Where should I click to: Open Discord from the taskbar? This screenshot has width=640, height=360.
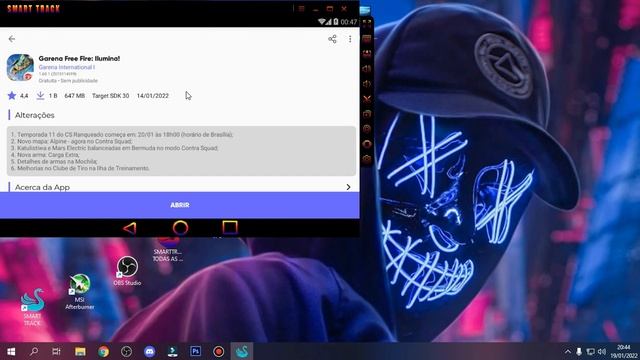point(150,351)
